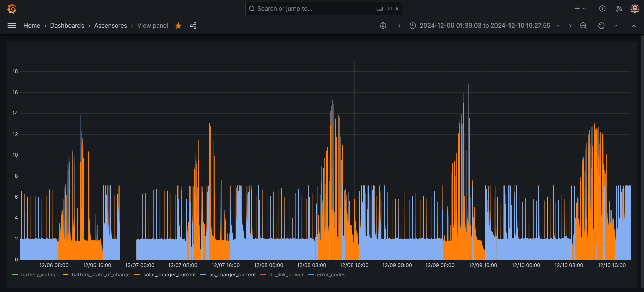Image resolution: width=644 pixels, height=292 pixels.
Task: Go to Ascensores breadcrumb
Action: pos(111,26)
